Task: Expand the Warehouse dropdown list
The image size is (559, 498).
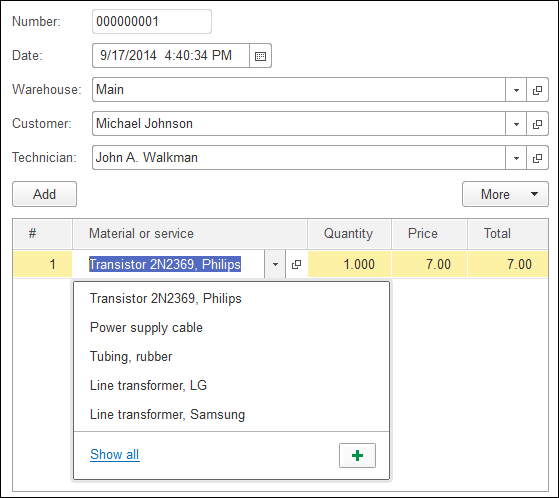Action: [x=516, y=90]
